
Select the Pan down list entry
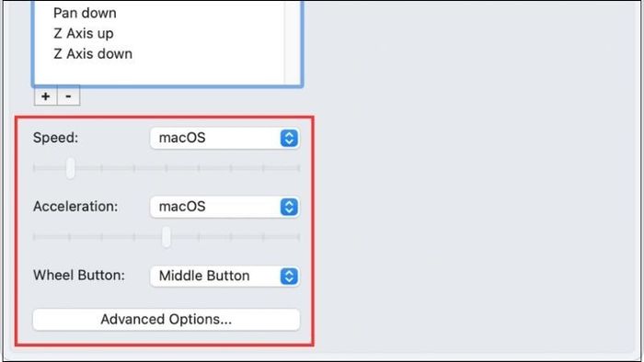pos(85,13)
